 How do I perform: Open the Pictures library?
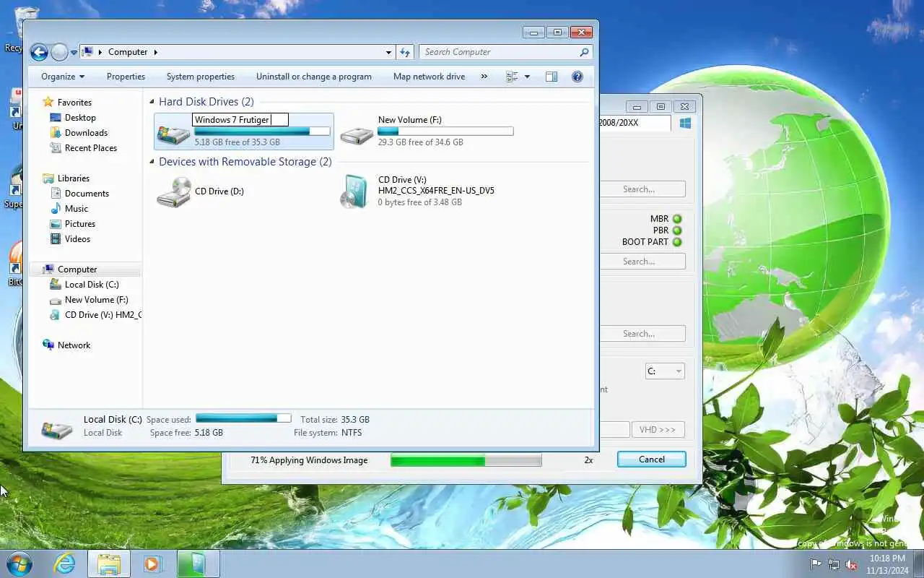[80, 224]
